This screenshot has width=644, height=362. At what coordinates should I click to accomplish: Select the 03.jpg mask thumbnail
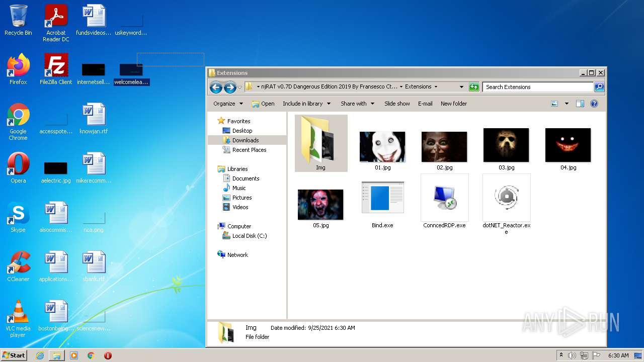click(x=506, y=148)
